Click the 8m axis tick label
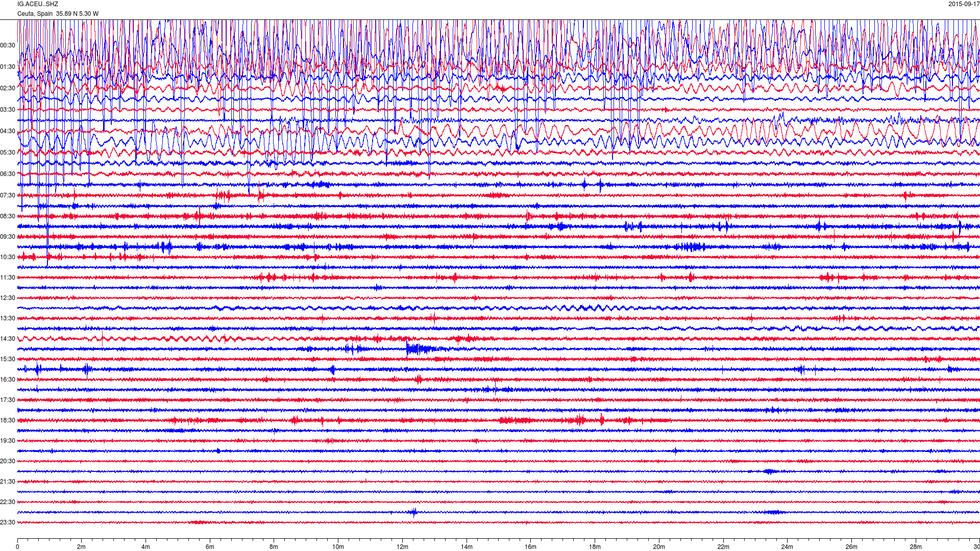The height and width of the screenshot is (551, 980). pyautogui.click(x=274, y=547)
